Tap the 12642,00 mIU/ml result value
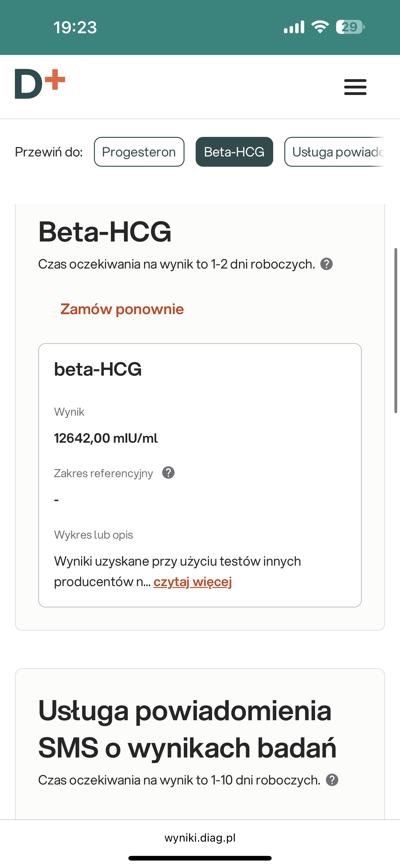 point(106,438)
